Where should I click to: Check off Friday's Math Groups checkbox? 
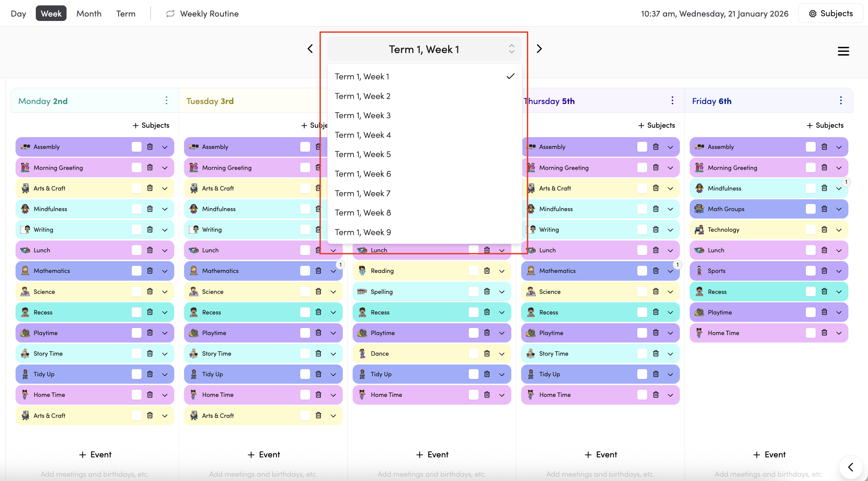point(810,209)
